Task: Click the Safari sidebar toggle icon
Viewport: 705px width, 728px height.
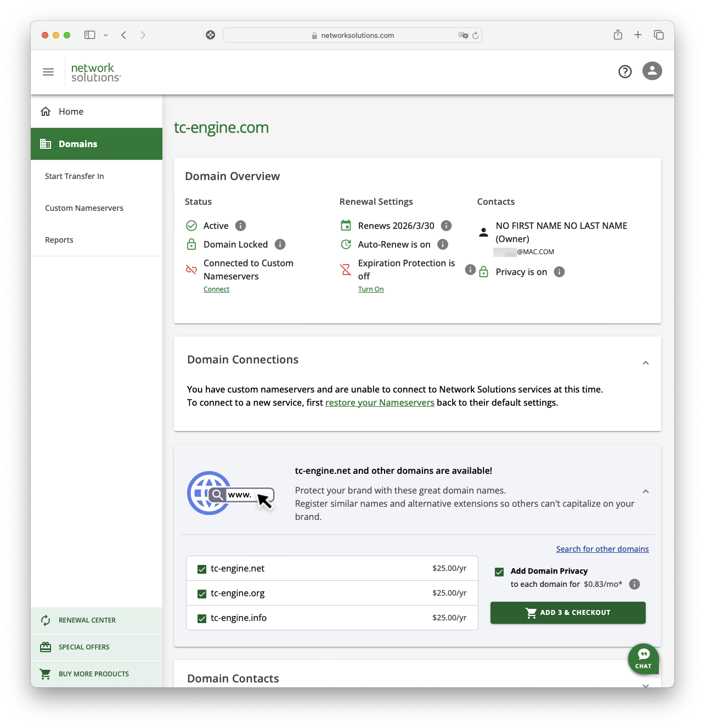Action: coord(90,35)
